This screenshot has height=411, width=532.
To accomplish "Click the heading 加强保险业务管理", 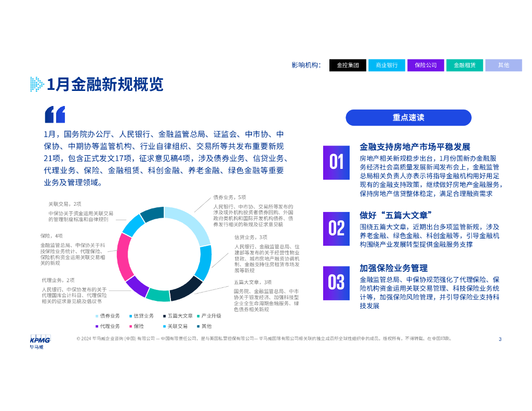I will click(394, 268).
